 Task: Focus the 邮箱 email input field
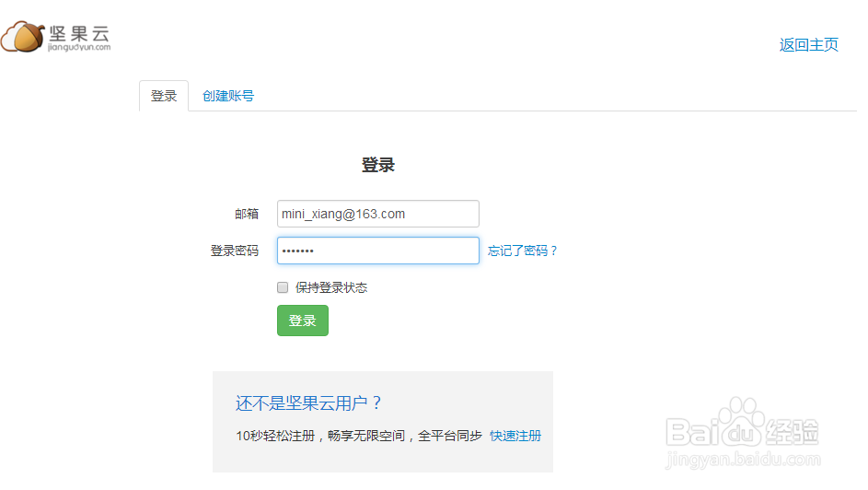tap(378, 214)
